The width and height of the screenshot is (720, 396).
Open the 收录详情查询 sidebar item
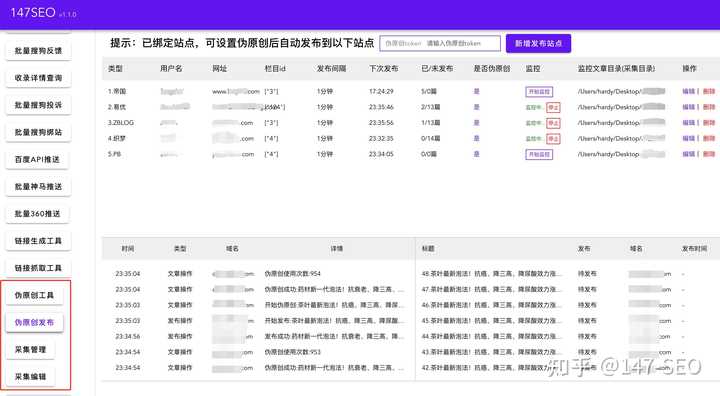click(x=38, y=78)
